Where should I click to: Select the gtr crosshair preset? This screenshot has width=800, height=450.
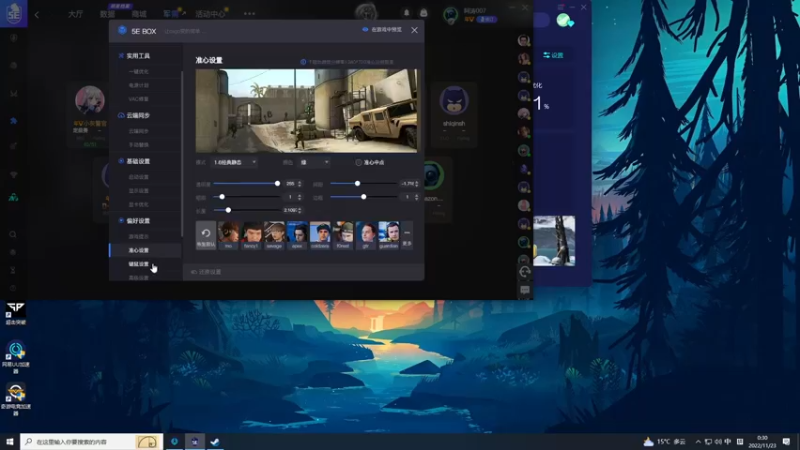tap(366, 235)
